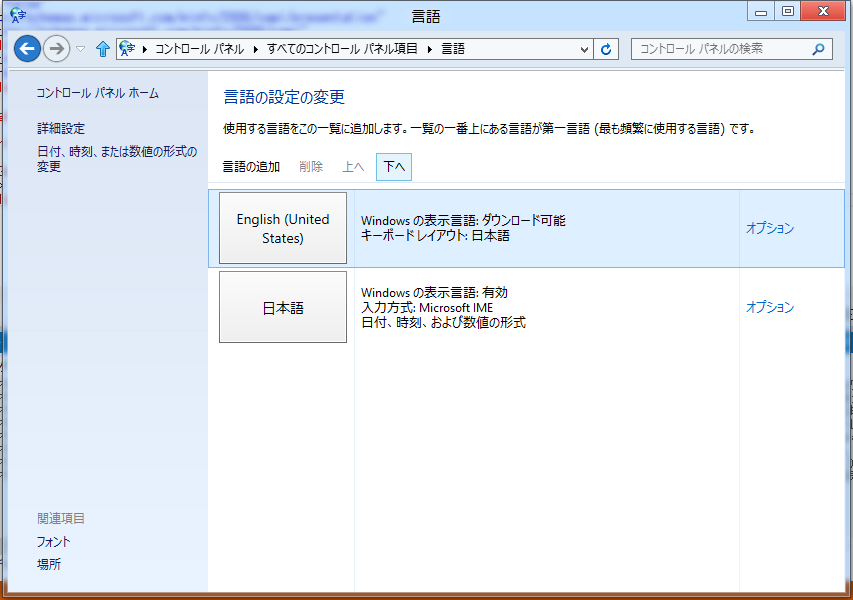Click the キーボード レイアウト: 日本語 text
The image size is (853, 600).
435,236
